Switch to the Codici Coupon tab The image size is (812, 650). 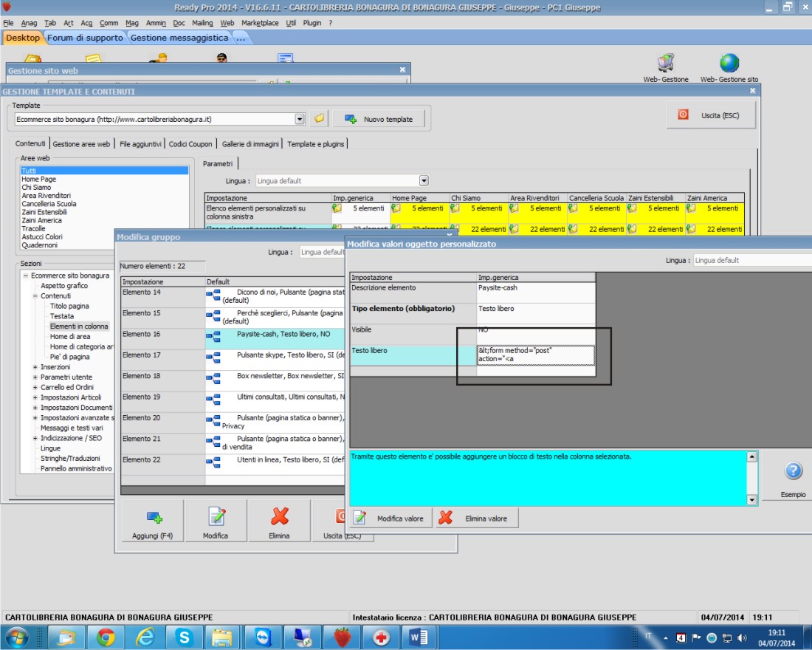click(190, 144)
